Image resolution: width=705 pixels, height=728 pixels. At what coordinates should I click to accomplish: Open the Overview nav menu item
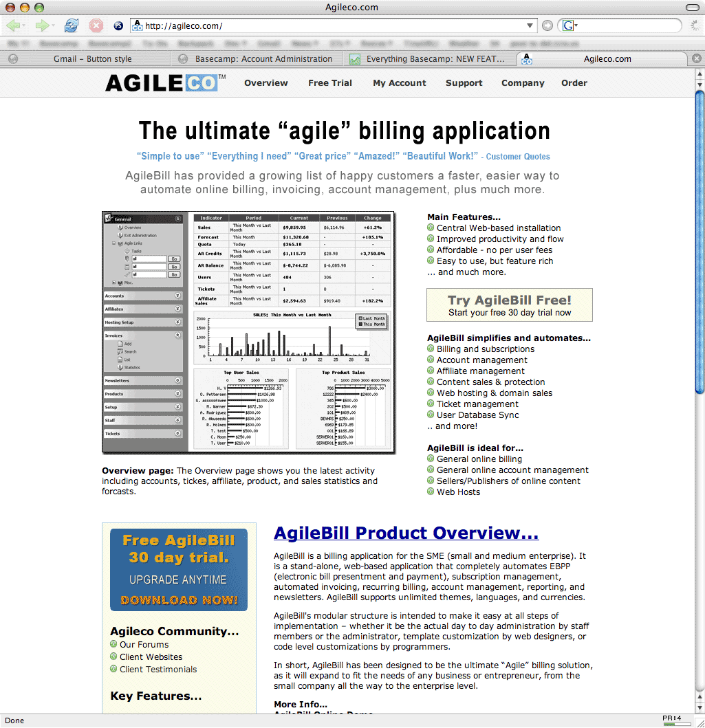click(266, 82)
